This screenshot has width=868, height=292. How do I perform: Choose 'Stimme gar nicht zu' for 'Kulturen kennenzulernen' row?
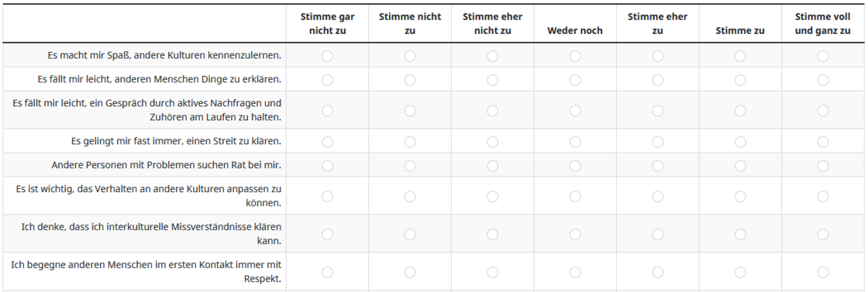pyautogui.click(x=327, y=56)
